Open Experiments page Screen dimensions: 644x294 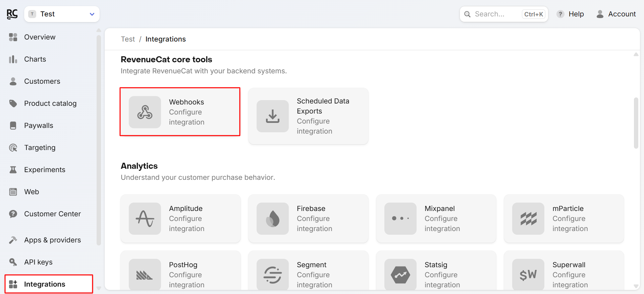(45, 170)
